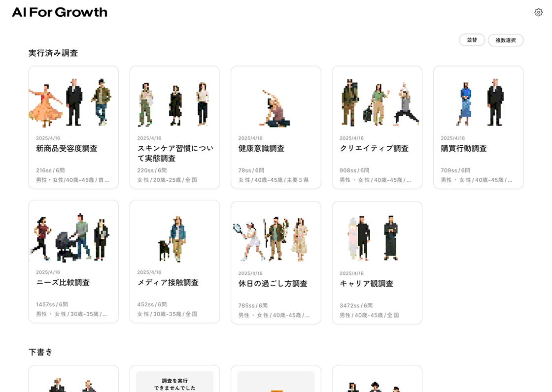Image resolution: width=552 pixels, height=392 pixels.
Task: Open the 並替 sort options
Action: [472, 40]
